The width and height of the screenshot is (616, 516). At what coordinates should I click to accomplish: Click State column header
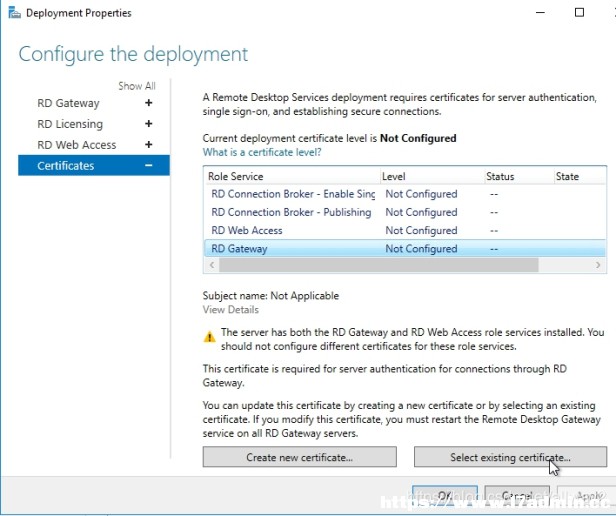(x=580, y=176)
